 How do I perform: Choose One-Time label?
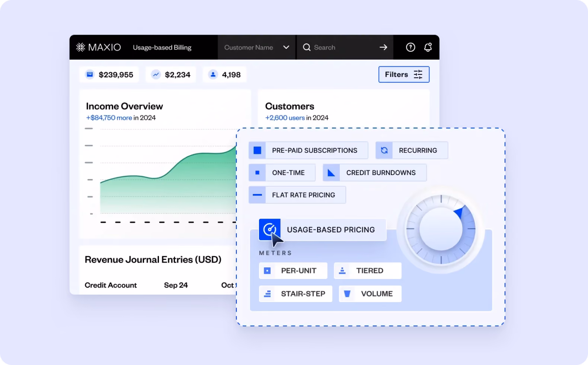coord(288,173)
